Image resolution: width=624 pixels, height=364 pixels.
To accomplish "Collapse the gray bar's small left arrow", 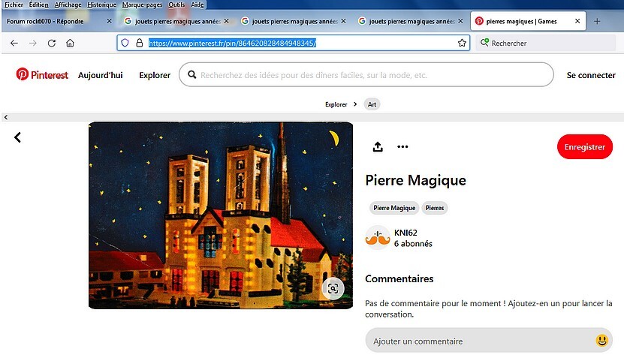I will click(x=6, y=117).
